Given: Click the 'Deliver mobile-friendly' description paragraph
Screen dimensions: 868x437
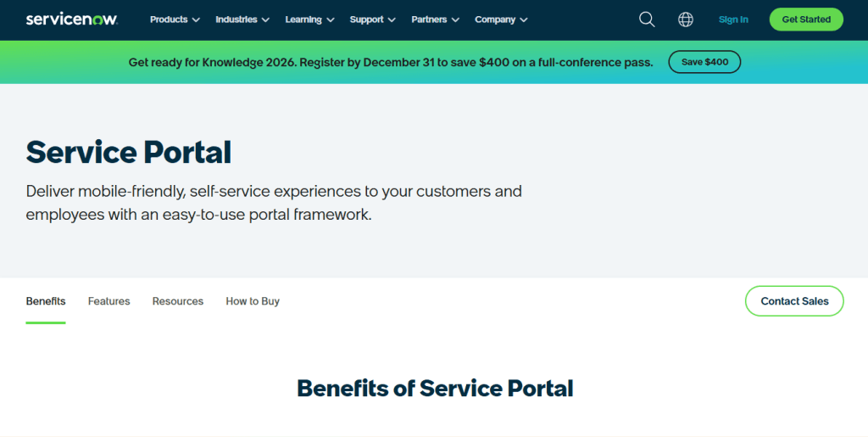Looking at the screenshot, I should point(274,203).
